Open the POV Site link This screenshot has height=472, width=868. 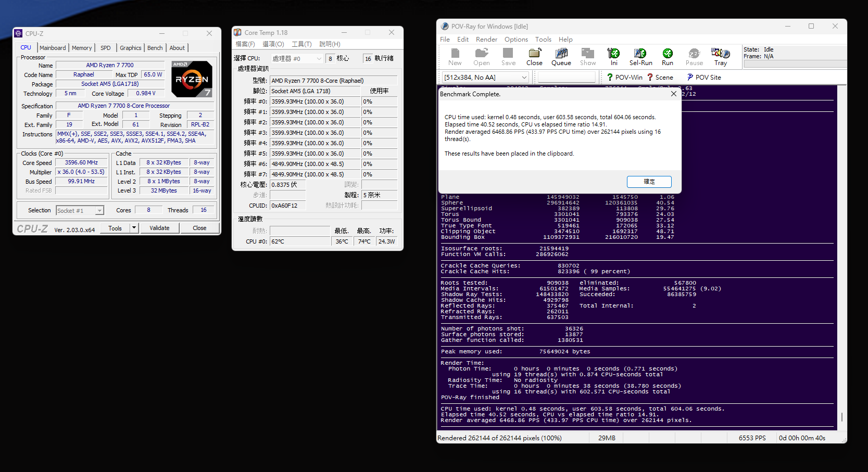[x=704, y=77]
